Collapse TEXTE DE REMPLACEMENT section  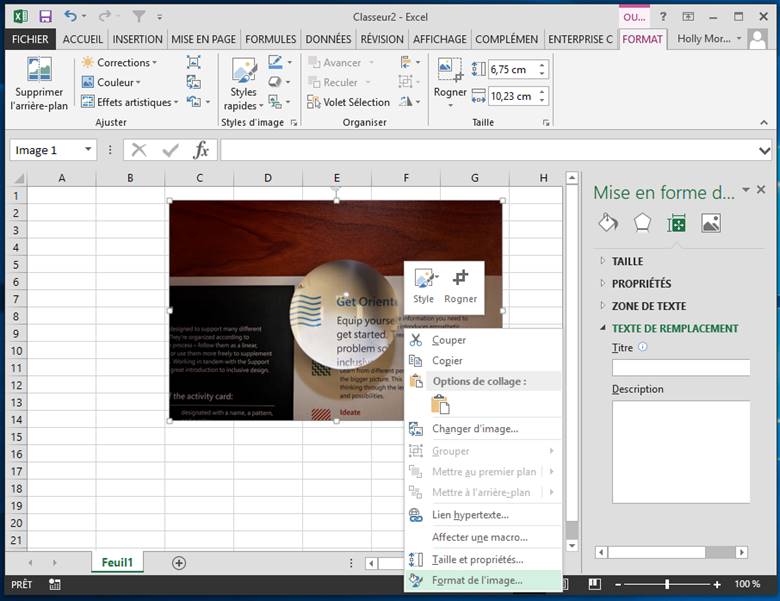(675, 328)
